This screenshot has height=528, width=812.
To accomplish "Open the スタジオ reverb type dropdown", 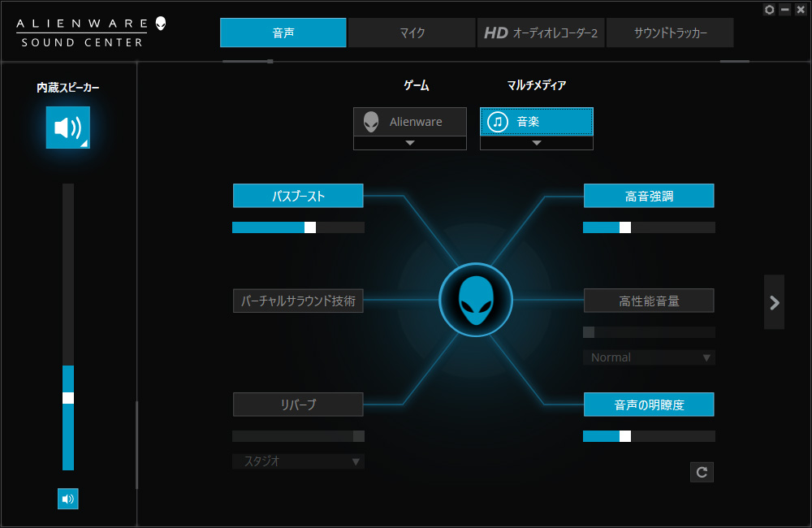I will pyautogui.click(x=298, y=461).
